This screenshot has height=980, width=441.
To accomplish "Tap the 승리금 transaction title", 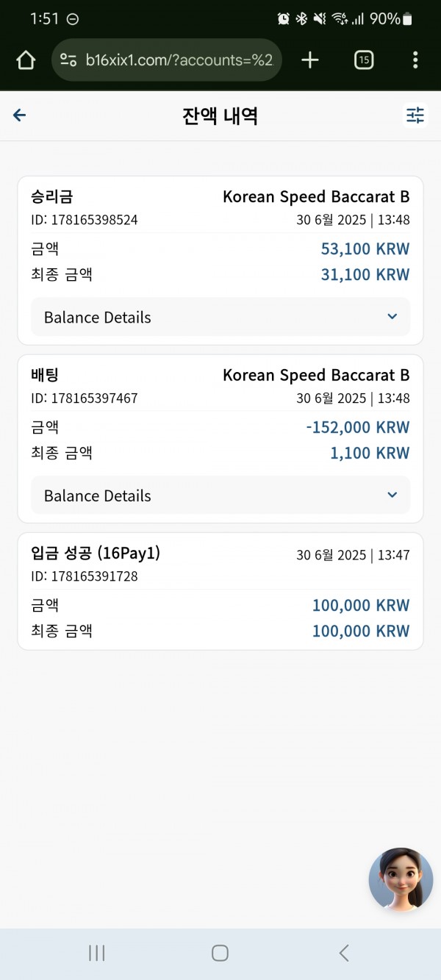I will click(x=52, y=196).
